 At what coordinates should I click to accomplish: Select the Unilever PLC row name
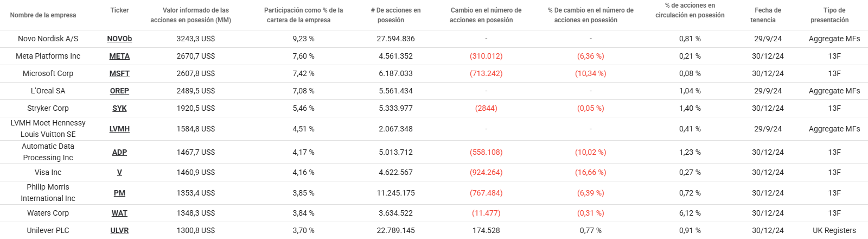tap(48, 230)
